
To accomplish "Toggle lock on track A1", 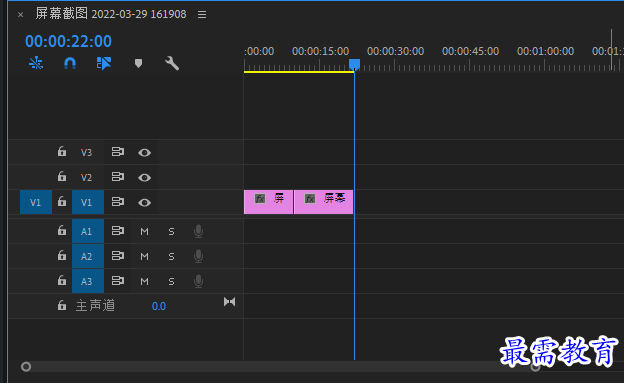I will tap(62, 231).
